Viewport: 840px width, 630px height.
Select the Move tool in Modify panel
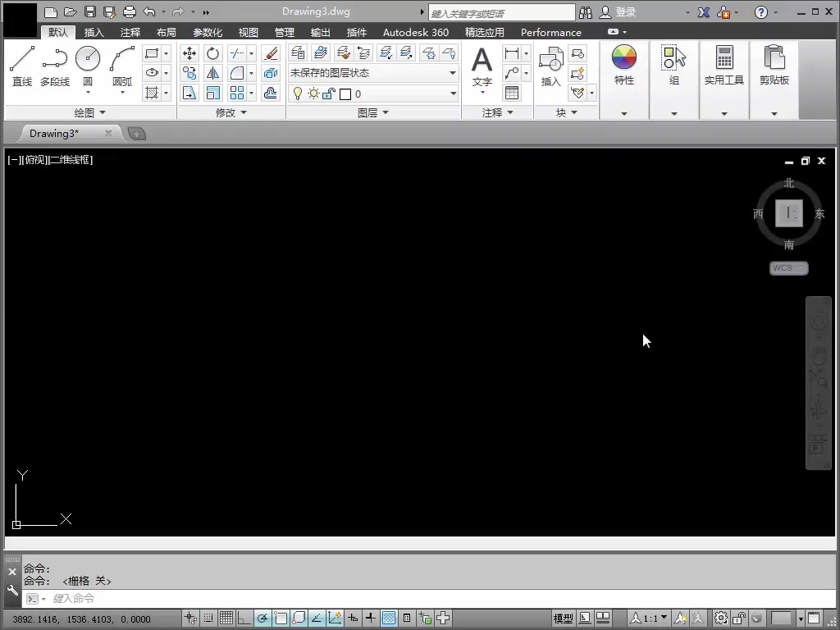click(189, 53)
